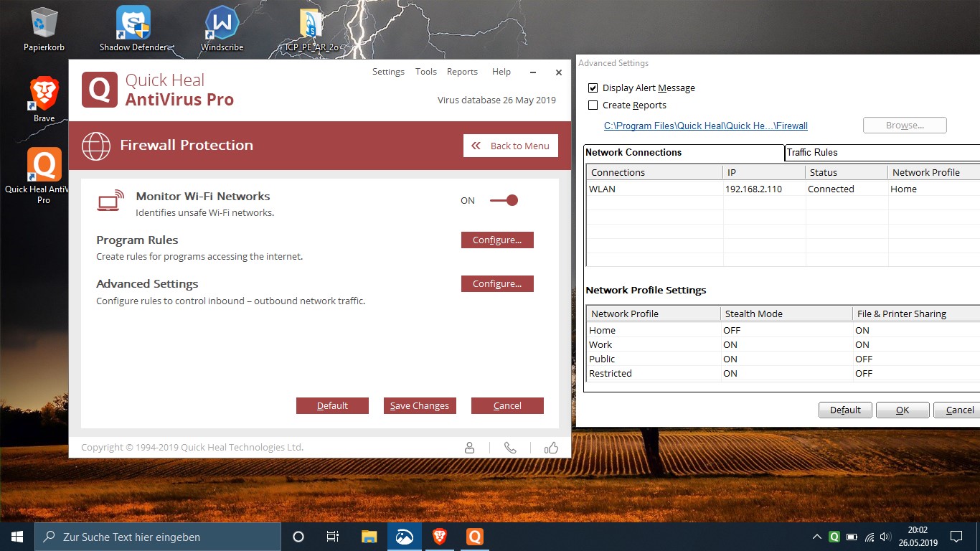The width and height of the screenshot is (980, 551).
Task: Click Default in the Firewall Protection window
Action: coord(332,406)
